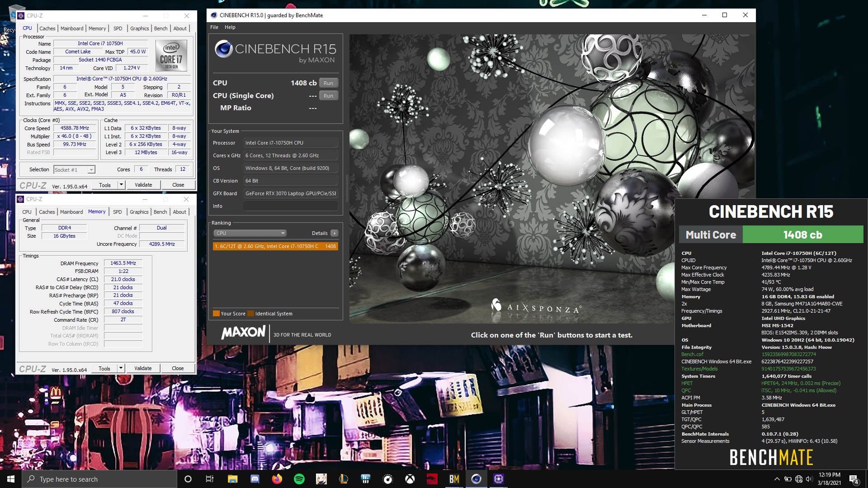Select Graphics tab in bottom CPU-Z
This screenshot has width=868, height=488.
[x=139, y=211]
